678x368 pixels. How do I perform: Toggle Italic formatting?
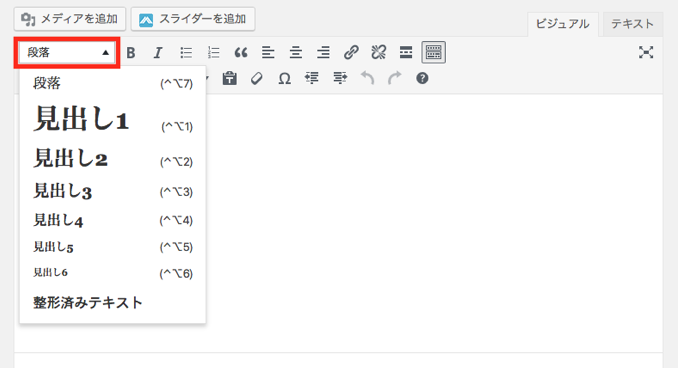tap(158, 53)
